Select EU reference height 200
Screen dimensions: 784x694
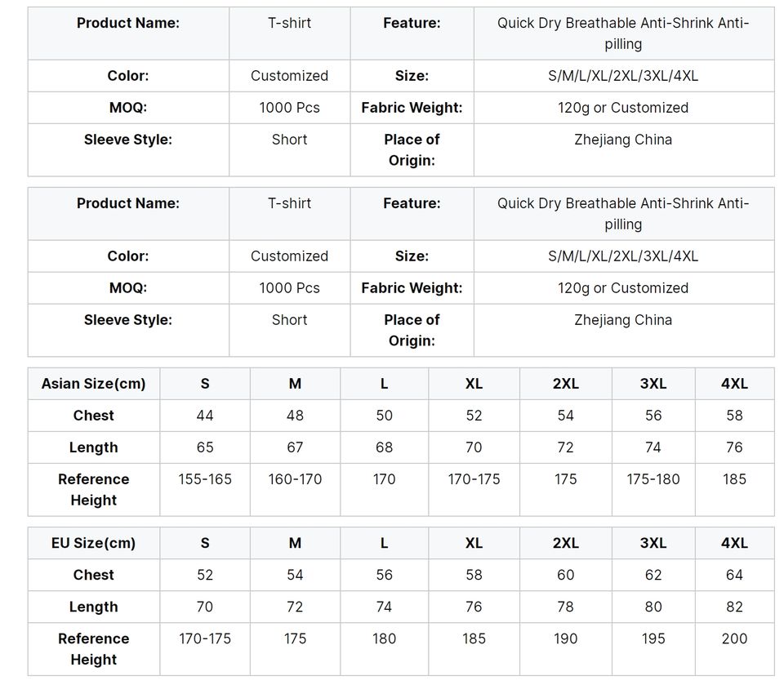734,638
